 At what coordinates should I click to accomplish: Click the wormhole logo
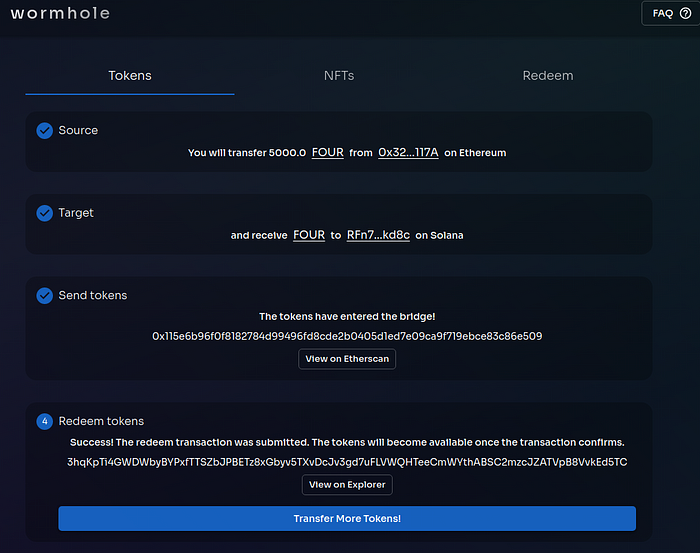coord(60,14)
